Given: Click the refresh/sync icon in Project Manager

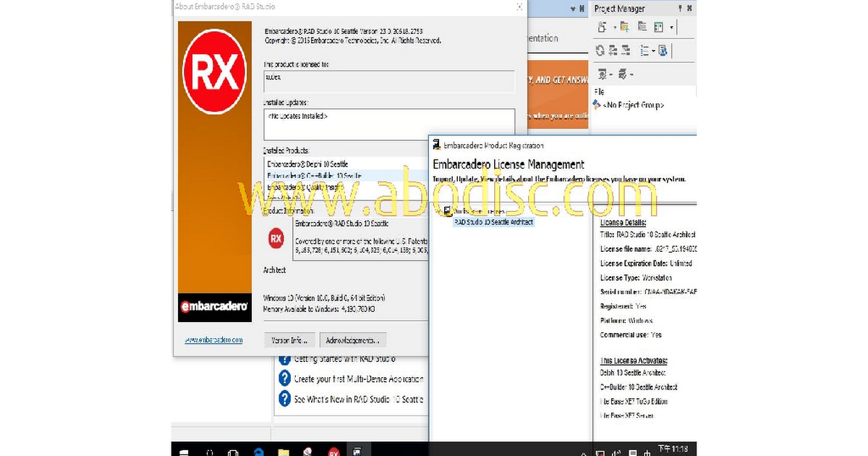Looking at the screenshot, I should point(600,51).
